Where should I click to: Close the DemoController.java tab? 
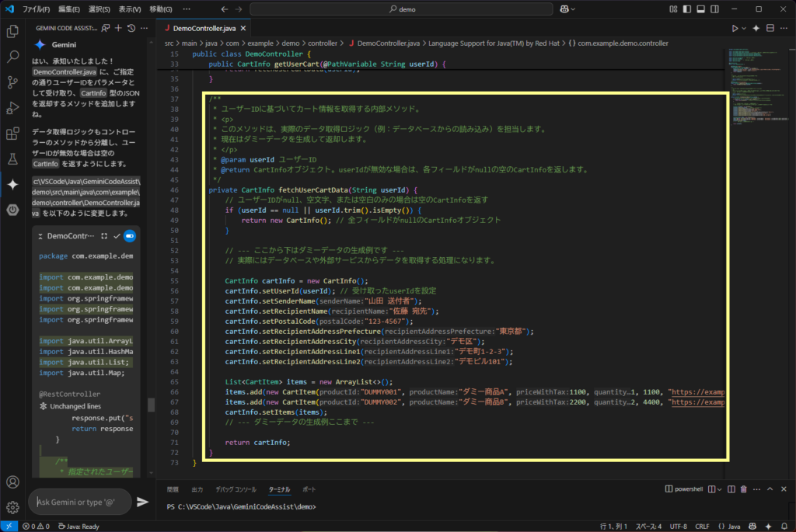point(243,29)
